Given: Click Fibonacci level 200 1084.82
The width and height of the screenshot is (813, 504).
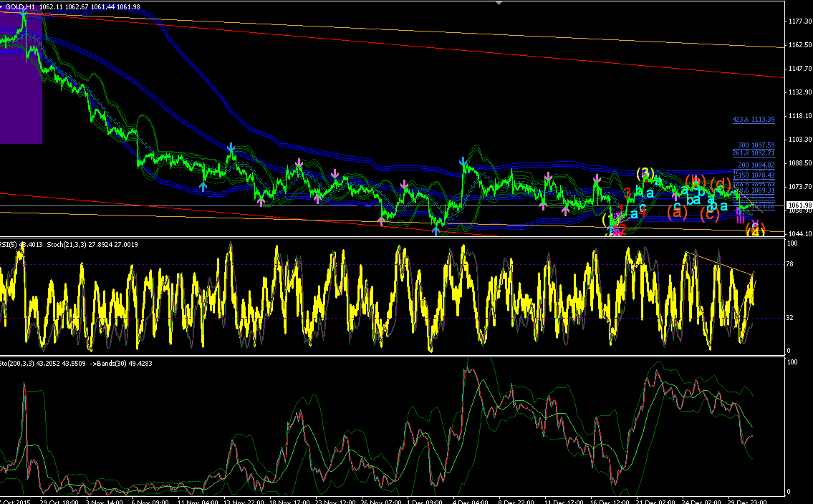Looking at the screenshot, I should click(x=756, y=166).
